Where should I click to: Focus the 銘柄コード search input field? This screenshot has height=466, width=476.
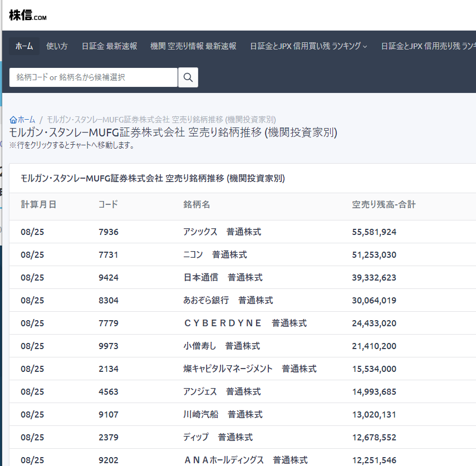pyautogui.click(x=94, y=77)
